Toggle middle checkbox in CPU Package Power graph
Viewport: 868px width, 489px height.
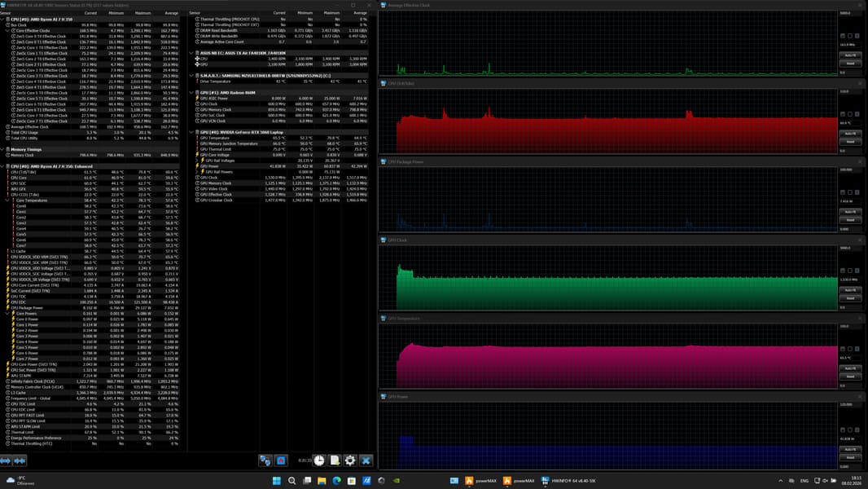pyautogui.click(x=850, y=192)
